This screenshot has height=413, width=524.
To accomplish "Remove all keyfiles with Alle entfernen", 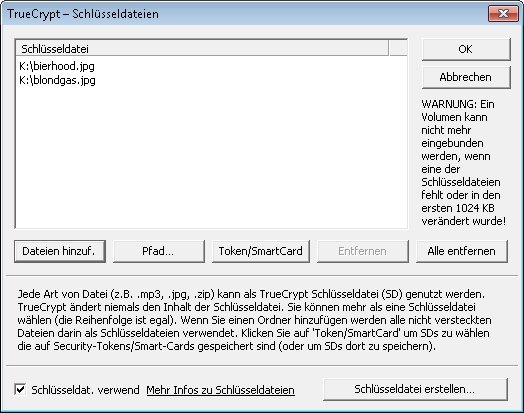I will click(x=462, y=251).
